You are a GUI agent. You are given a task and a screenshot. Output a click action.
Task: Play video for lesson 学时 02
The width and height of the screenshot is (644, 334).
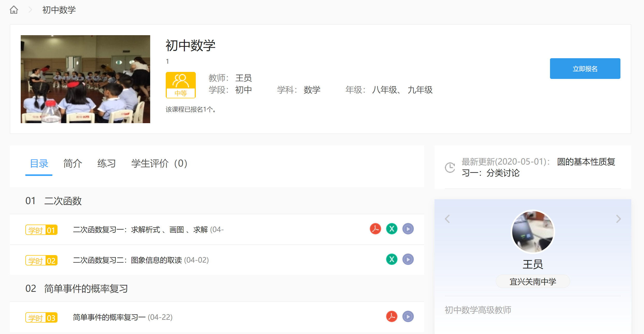click(408, 259)
